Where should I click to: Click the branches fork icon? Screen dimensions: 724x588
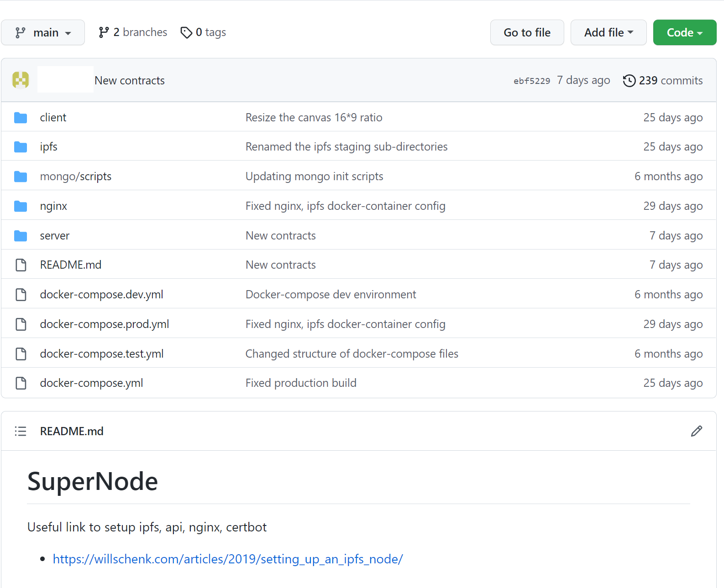[104, 33]
